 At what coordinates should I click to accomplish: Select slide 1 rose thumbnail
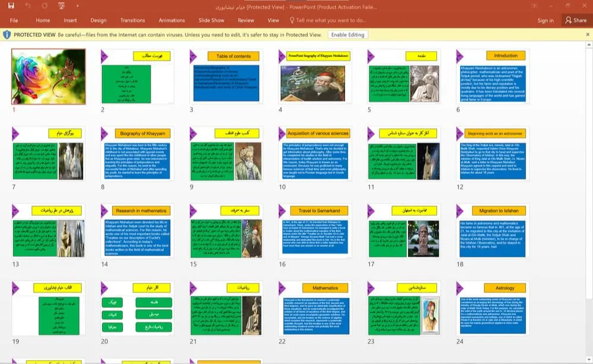click(49, 76)
